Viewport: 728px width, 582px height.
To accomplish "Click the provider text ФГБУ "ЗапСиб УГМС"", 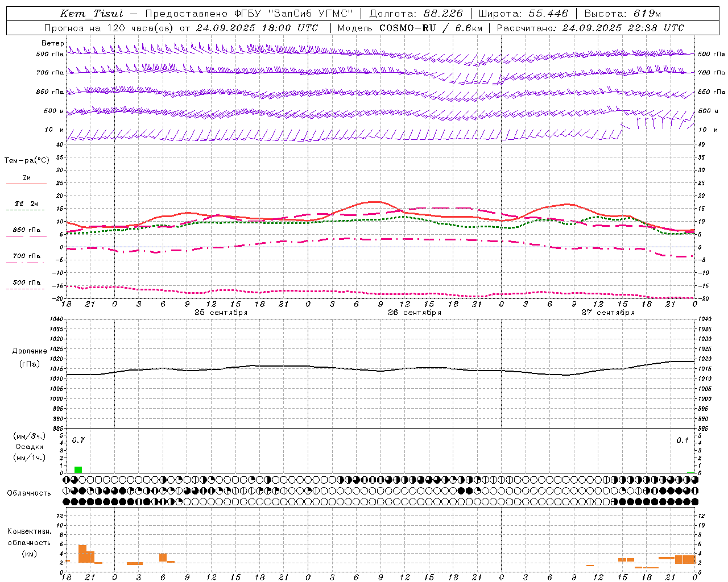I will point(294,14).
